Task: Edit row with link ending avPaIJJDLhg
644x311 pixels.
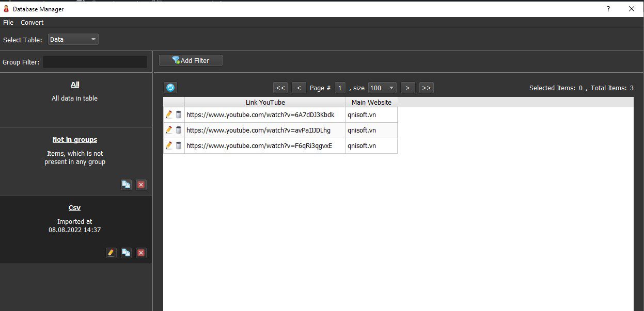Action: click(x=169, y=130)
